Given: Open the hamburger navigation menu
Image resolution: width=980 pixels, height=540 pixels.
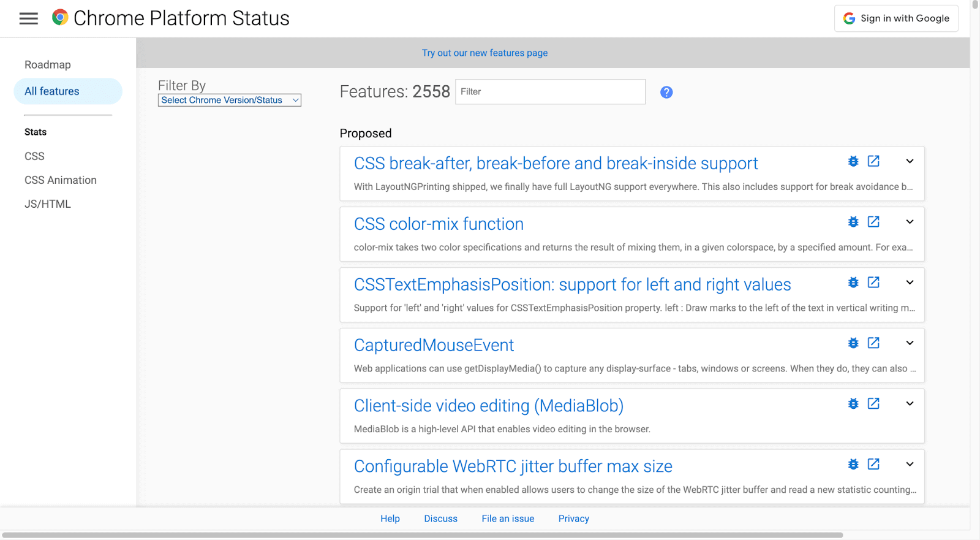Looking at the screenshot, I should click(x=28, y=18).
